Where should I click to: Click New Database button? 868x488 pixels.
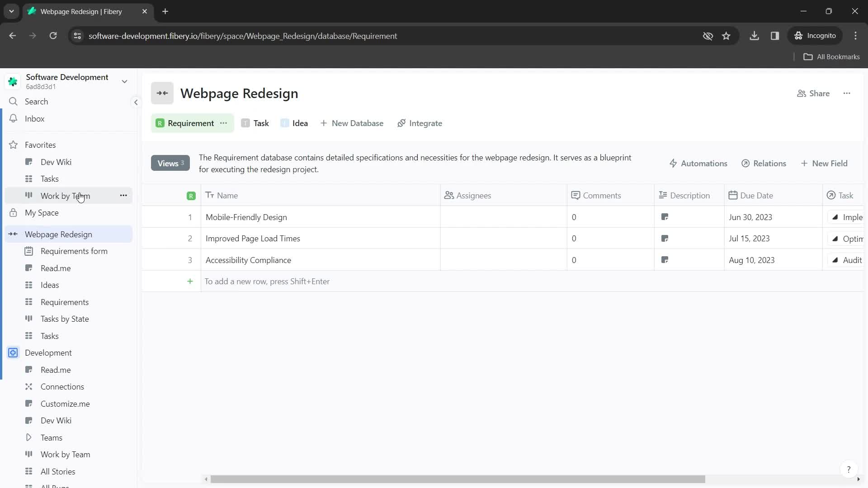(352, 123)
